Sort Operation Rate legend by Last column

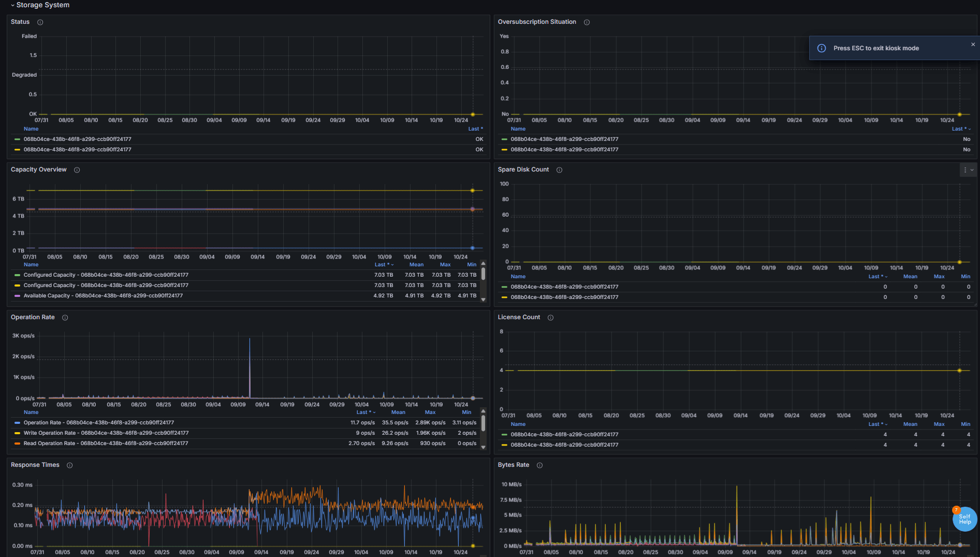tap(364, 412)
